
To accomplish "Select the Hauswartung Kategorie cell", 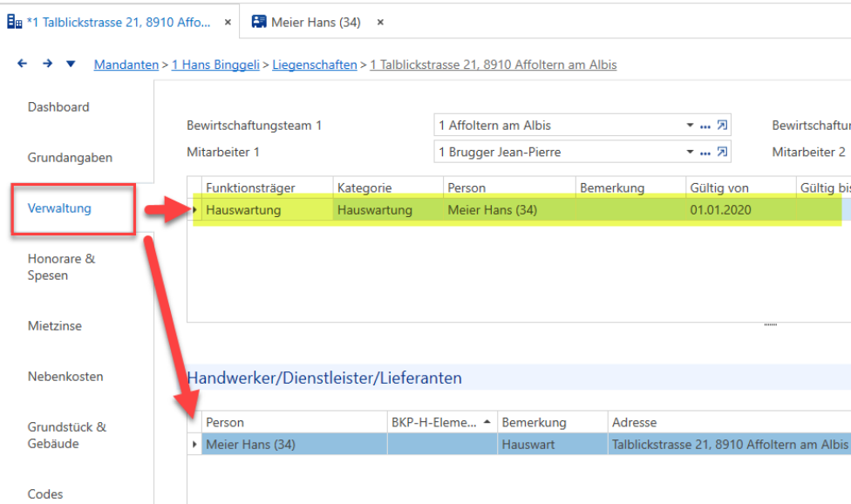I will (x=388, y=210).
